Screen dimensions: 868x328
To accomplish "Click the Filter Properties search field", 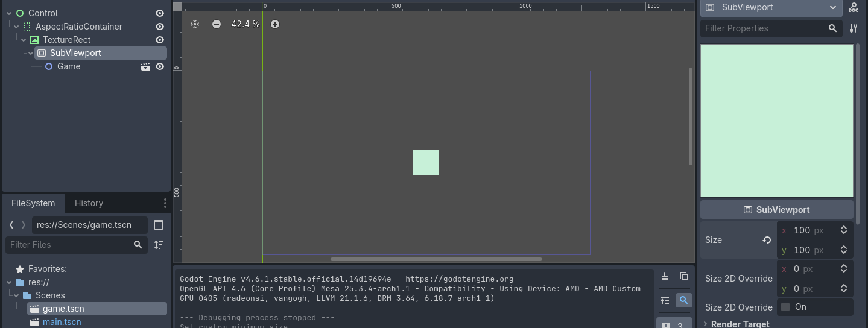I will coord(762,28).
